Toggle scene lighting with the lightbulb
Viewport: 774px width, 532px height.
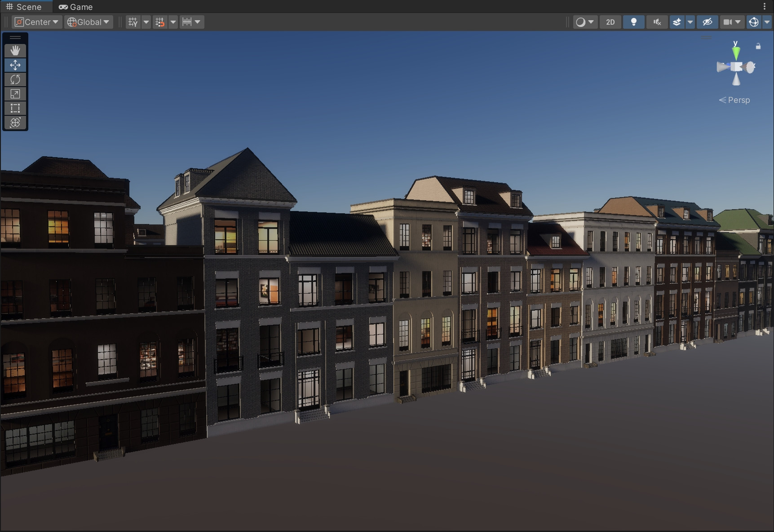[633, 22]
